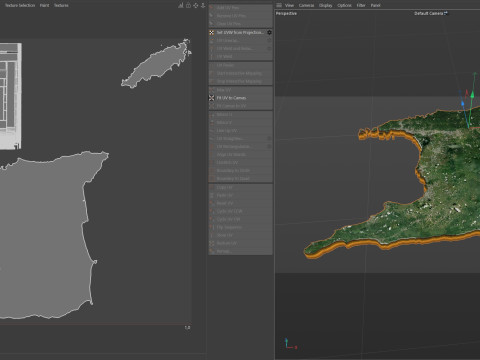Click the world axis indicator in viewport corner
The image size is (480, 360).
coord(290,344)
